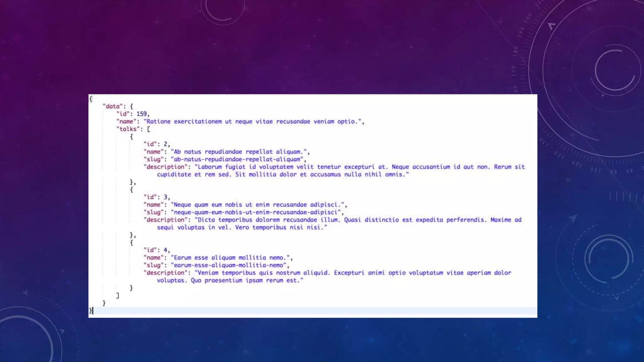Click the "id": 4 line
Image resolution: width=644 pixels, height=362 pixels.
coord(157,250)
